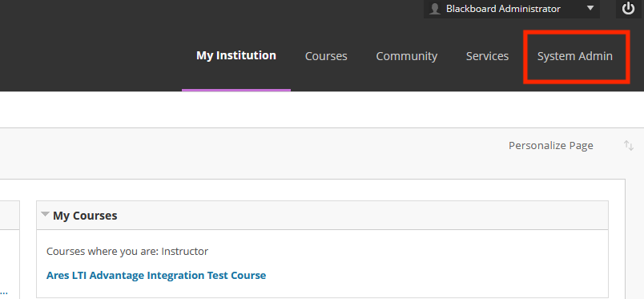Click the power logout icon
Image resolution: width=644 pixels, height=299 pixels.
click(x=629, y=9)
